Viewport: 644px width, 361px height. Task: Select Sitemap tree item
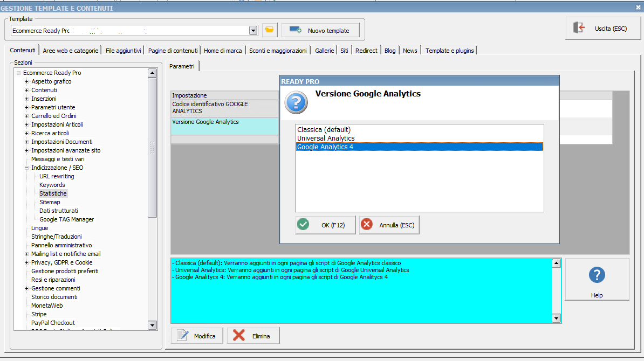[x=50, y=202]
